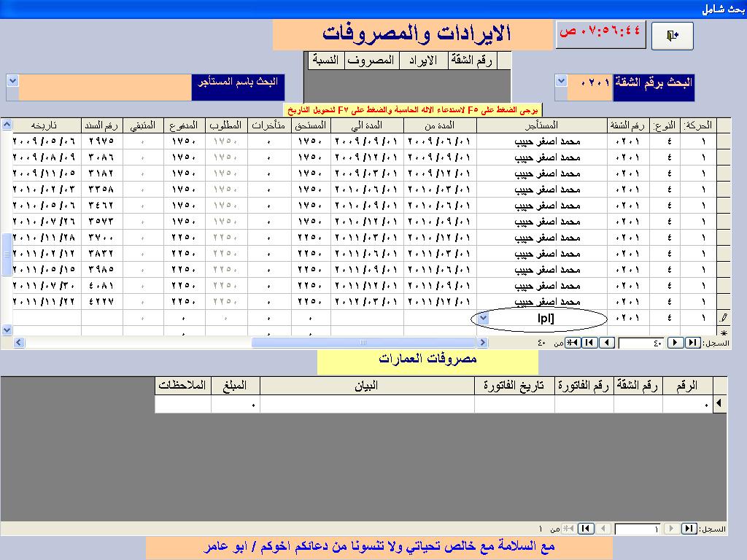Click the البيان header in the expenses grid
This screenshot has width=747, height=560.
pyautogui.click(x=367, y=386)
